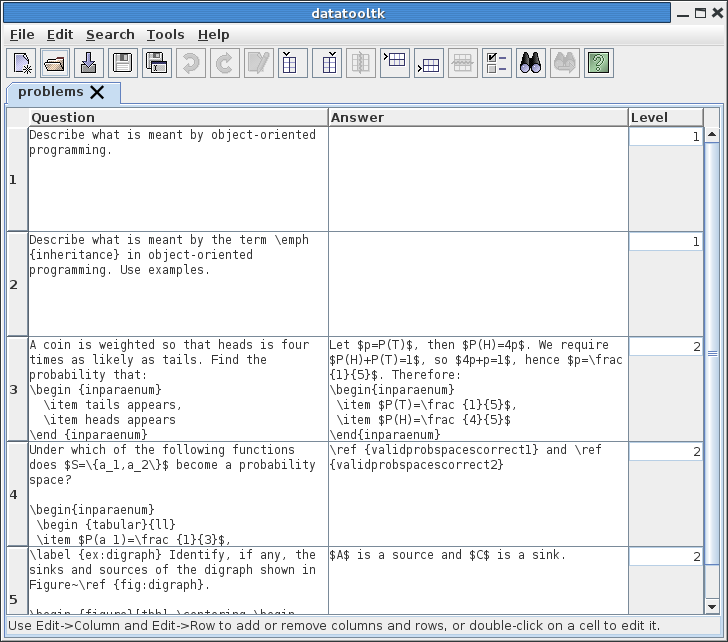This screenshot has width=728, height=642.
Task: Select row 3 header
Action: [x=14, y=389]
